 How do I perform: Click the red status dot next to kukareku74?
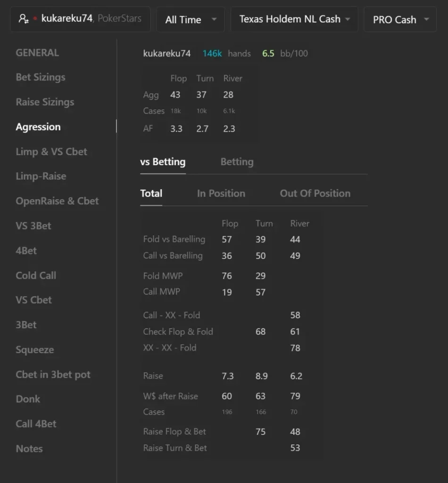35,18
